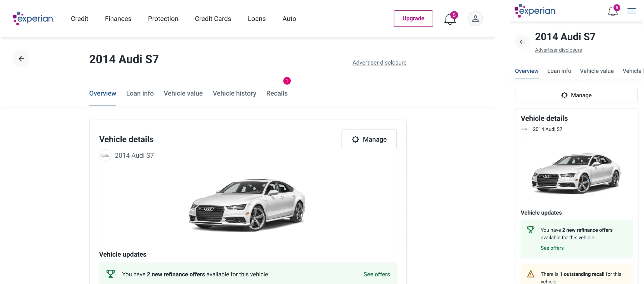The width and height of the screenshot is (644, 284).
Task: Click See offers in mobile refinance card
Action: pos(552,248)
